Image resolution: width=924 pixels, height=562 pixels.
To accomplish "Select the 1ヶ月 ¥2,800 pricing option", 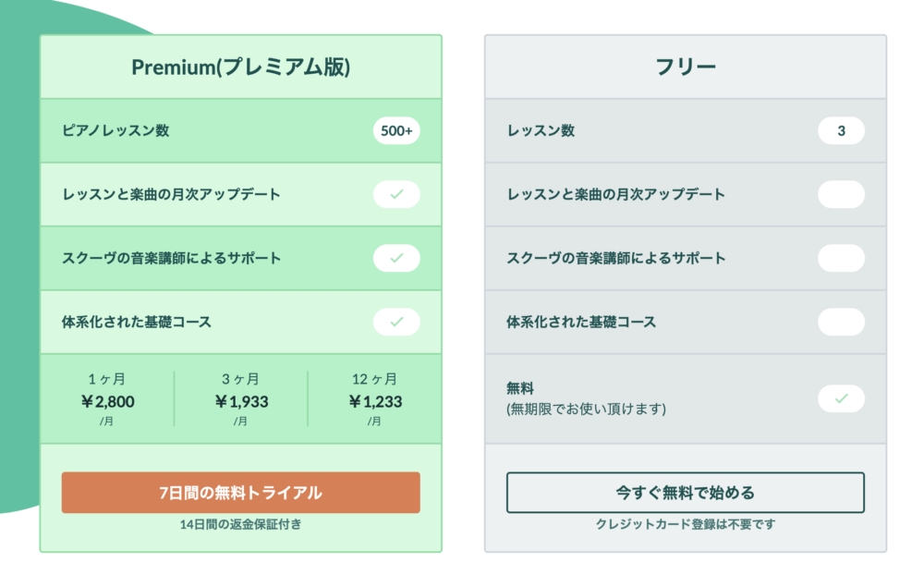I will (107, 399).
